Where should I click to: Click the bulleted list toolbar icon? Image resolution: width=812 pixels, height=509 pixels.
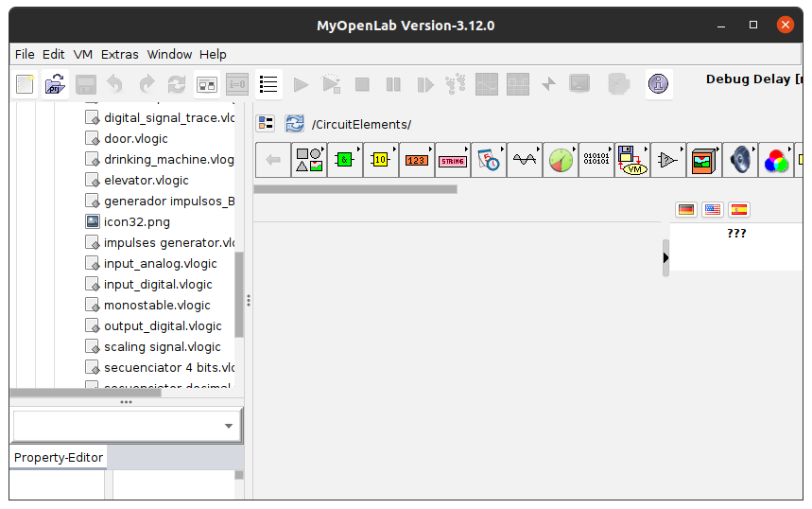268,84
